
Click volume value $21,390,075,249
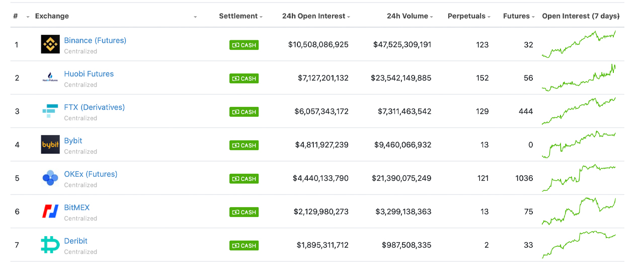tap(401, 178)
